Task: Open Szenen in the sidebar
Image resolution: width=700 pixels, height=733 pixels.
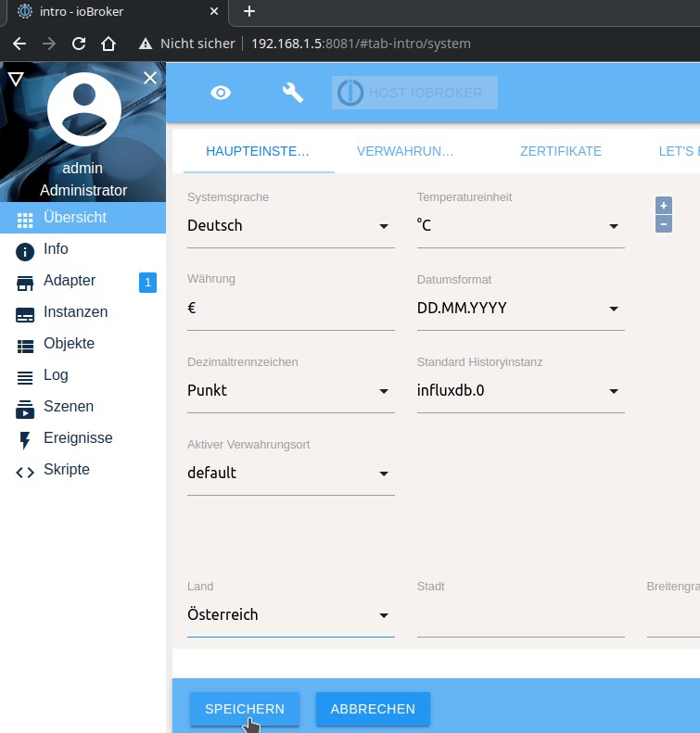Action: 68,407
